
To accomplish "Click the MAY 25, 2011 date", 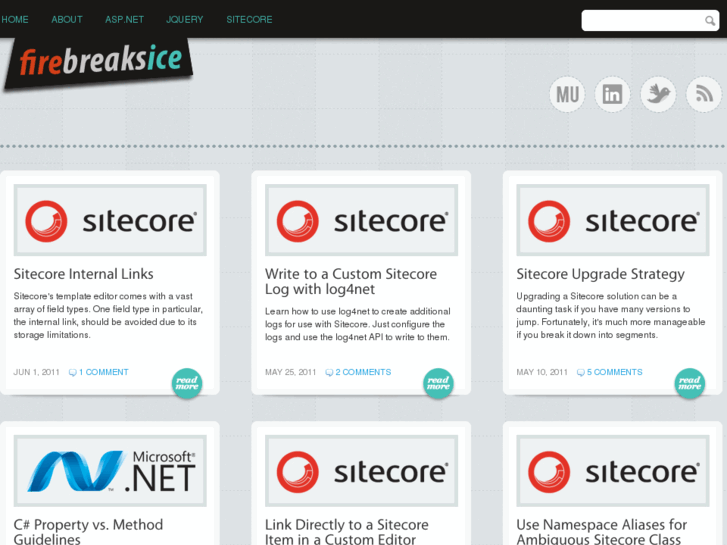I will point(291,372).
